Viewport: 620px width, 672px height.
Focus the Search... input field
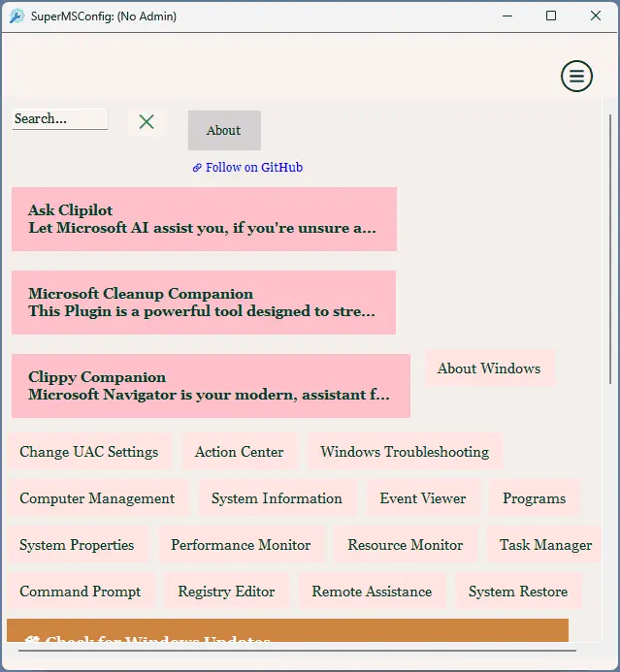pos(60,118)
